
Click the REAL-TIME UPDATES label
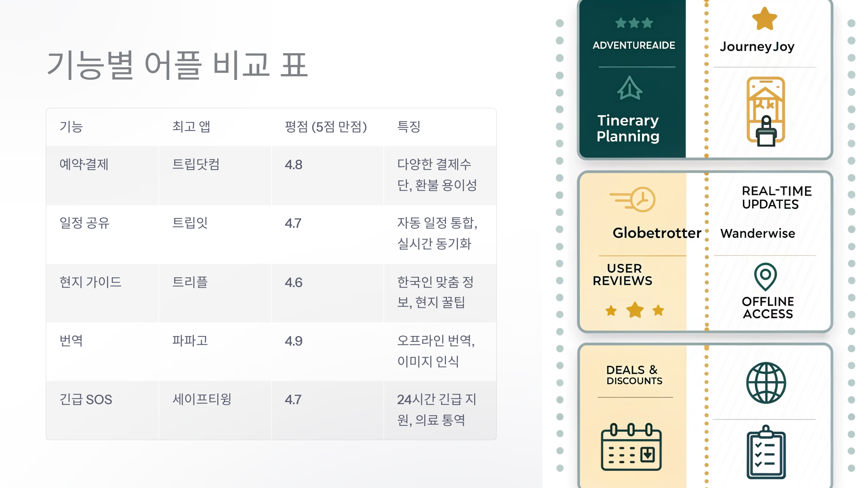(776, 197)
